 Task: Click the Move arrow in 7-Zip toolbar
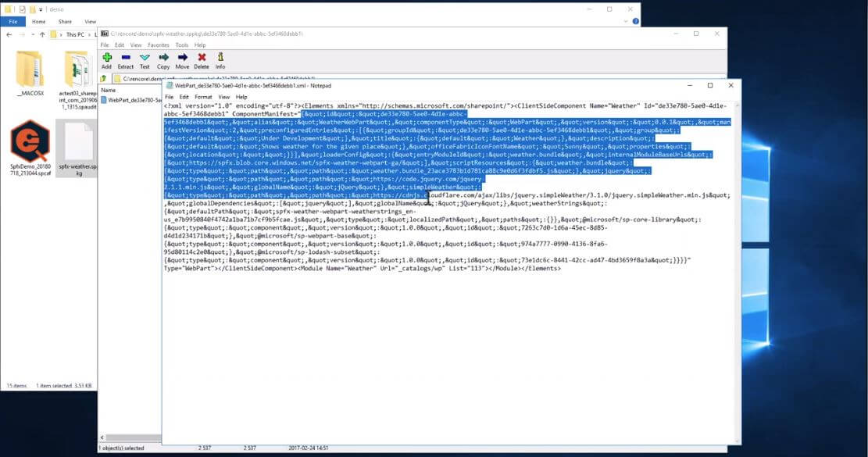[182, 60]
